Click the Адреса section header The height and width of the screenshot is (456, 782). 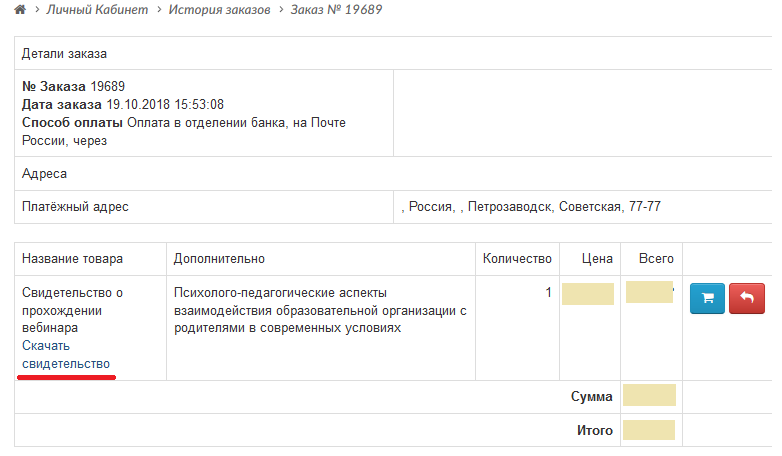point(44,173)
